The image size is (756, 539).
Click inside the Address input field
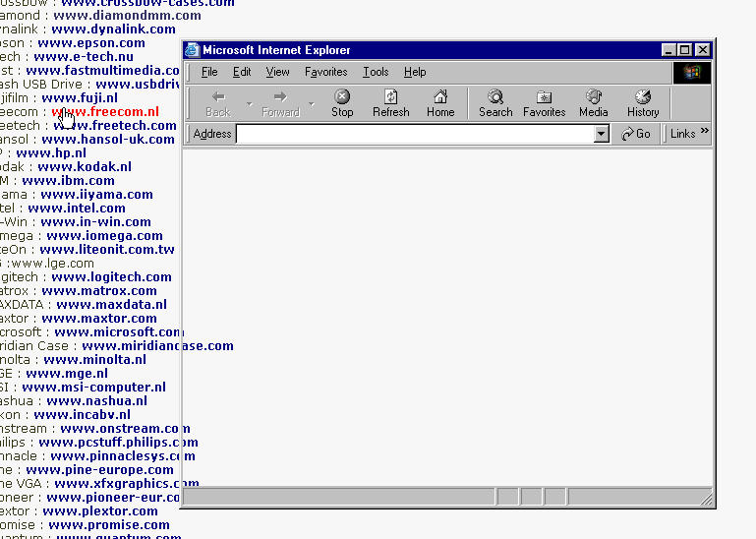[x=415, y=134]
